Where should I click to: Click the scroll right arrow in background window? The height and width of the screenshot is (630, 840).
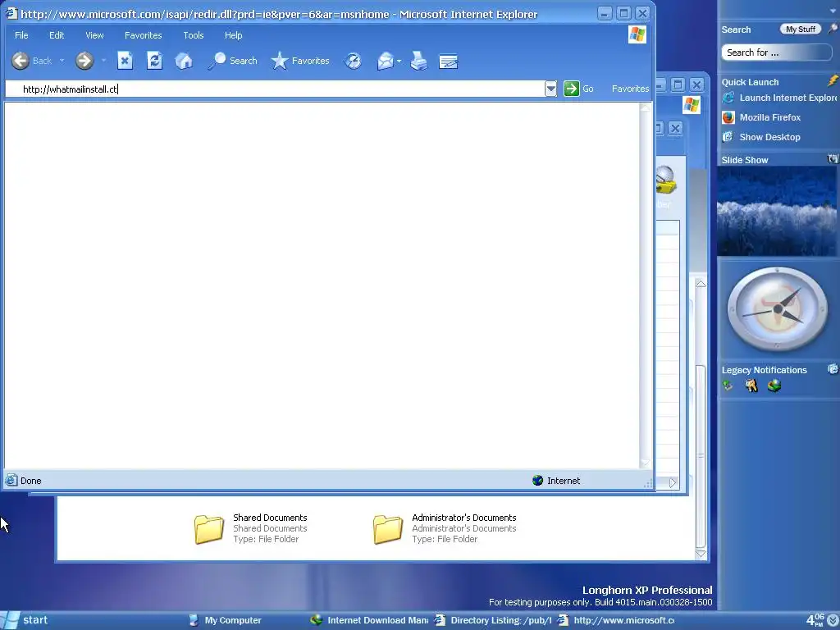pyautogui.click(x=673, y=482)
